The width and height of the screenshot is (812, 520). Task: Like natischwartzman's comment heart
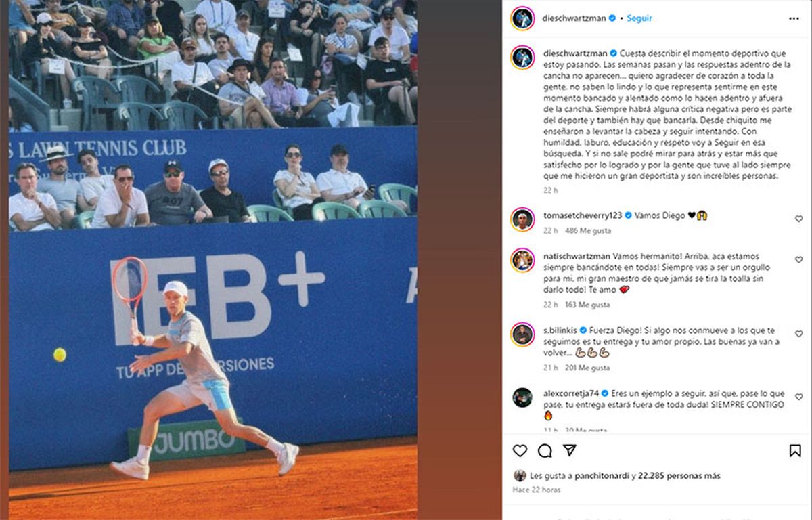coord(798,260)
